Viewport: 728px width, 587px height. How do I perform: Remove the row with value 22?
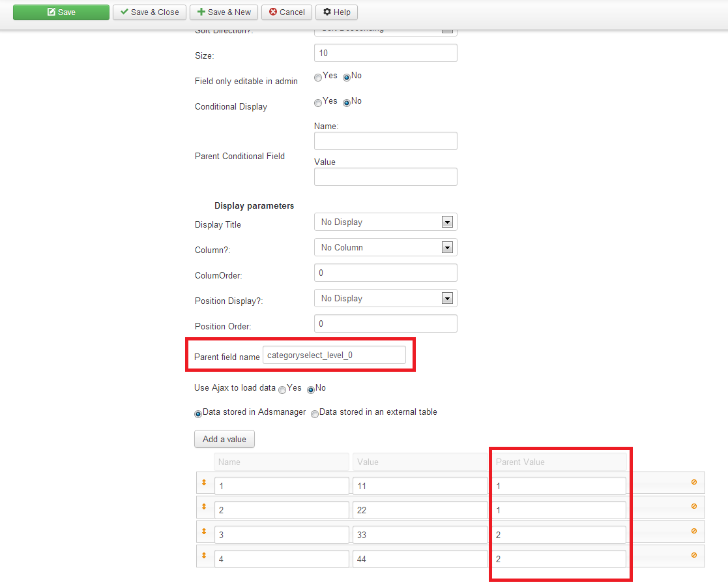693,507
